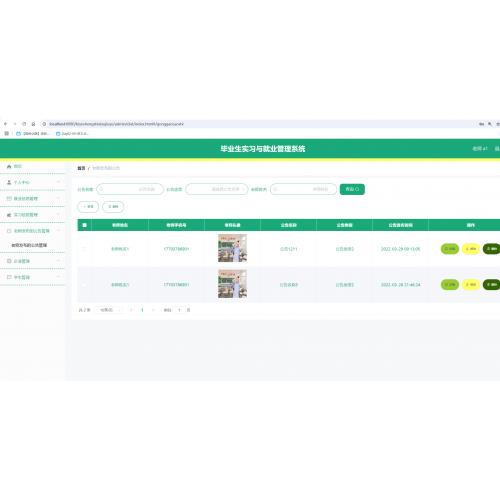This screenshot has width=500, height=500.
Task: Click the yellow edit button in first row
Action: coord(471,249)
